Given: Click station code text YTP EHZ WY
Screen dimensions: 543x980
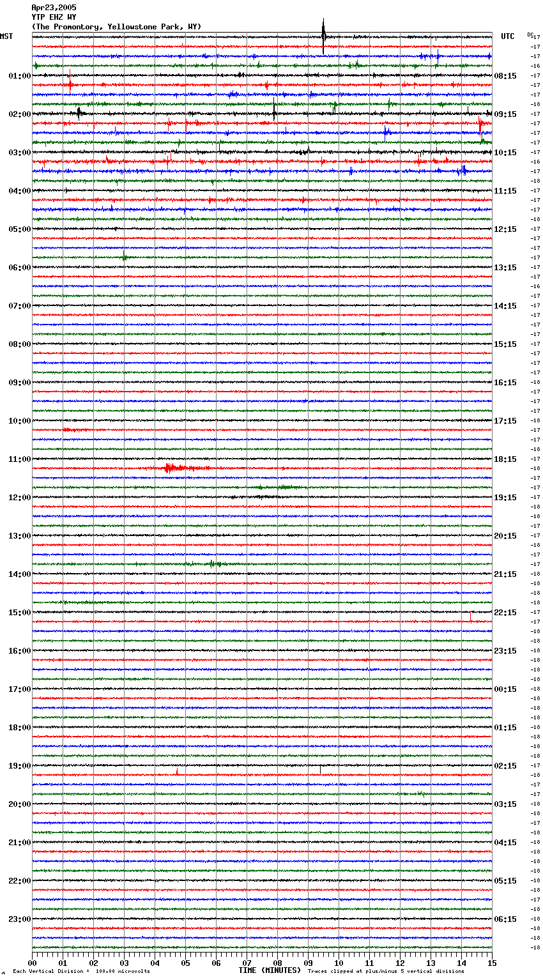Looking at the screenshot, I should click(x=54, y=17).
